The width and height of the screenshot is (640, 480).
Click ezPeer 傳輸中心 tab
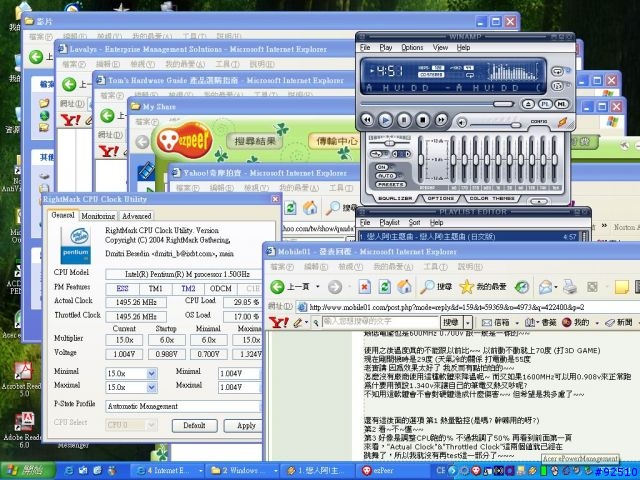(x=336, y=141)
